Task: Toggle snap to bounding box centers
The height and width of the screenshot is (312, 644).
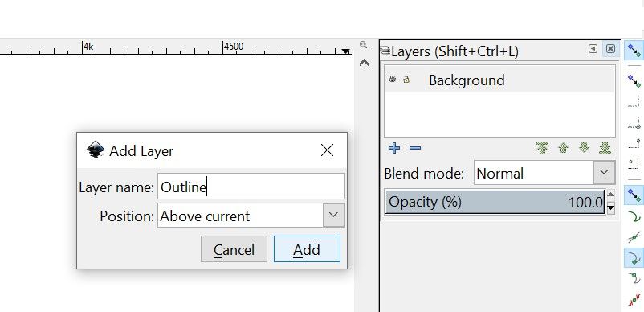Action: [x=634, y=163]
